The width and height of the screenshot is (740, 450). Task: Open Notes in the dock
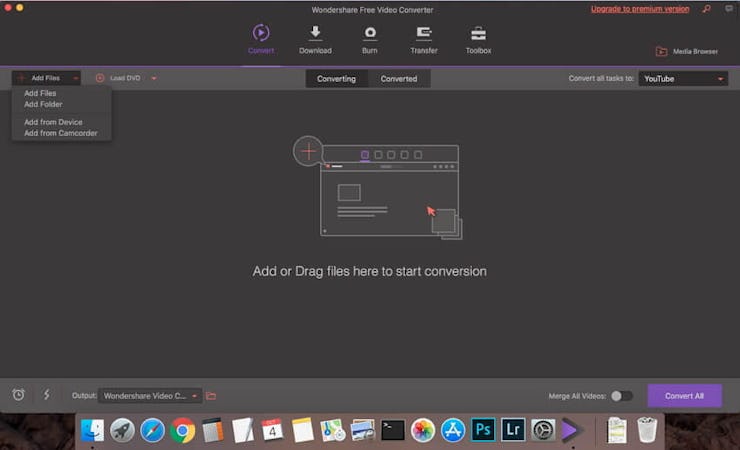303,430
